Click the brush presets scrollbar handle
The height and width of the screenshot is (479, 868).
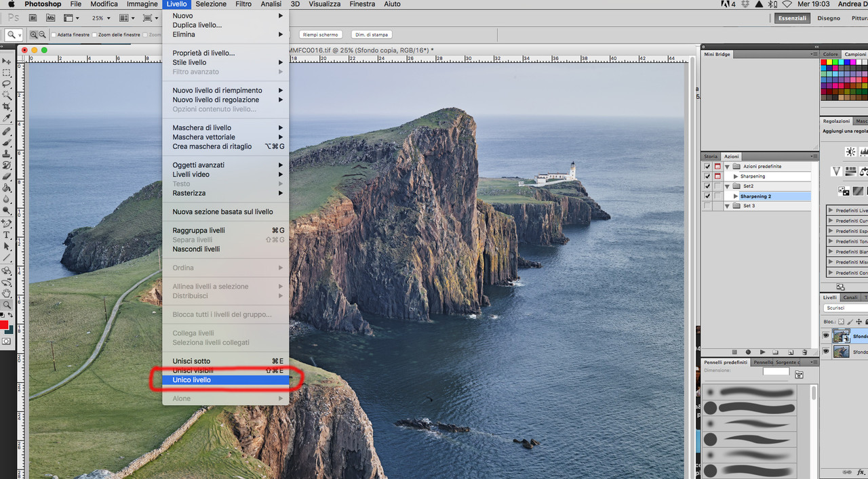(814, 394)
